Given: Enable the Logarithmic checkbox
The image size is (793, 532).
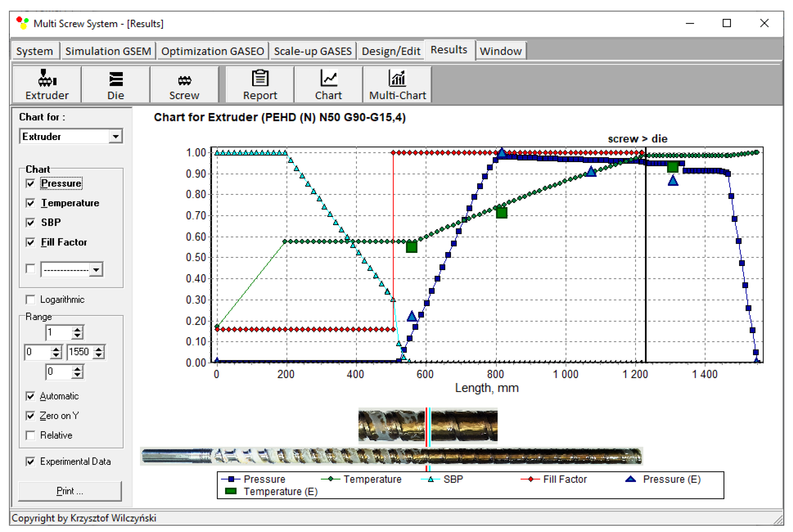Looking at the screenshot, I should pos(30,300).
